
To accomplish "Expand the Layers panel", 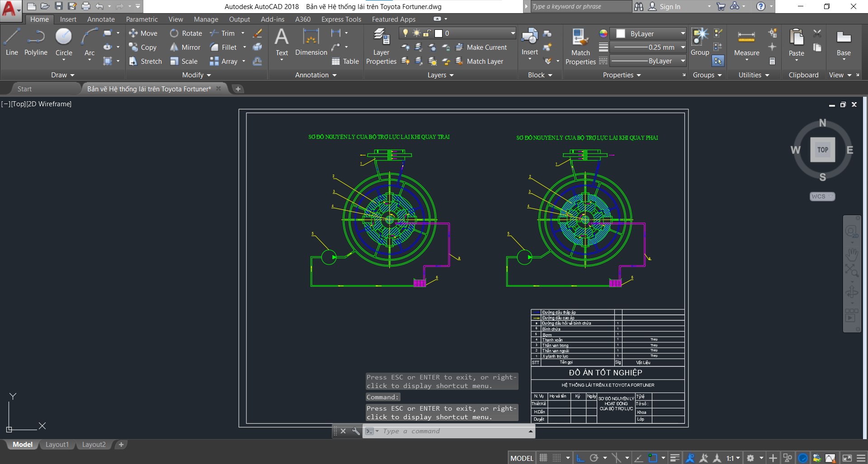I will (441, 75).
